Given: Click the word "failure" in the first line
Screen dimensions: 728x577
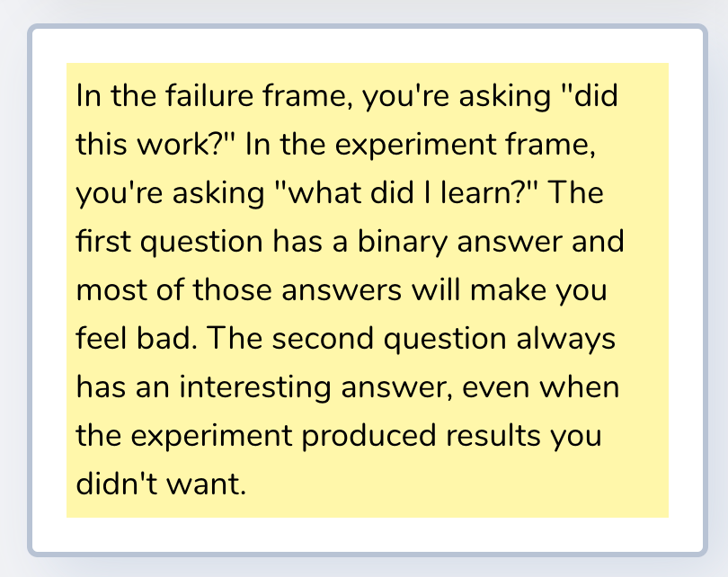Looking at the screenshot, I should (x=209, y=95).
